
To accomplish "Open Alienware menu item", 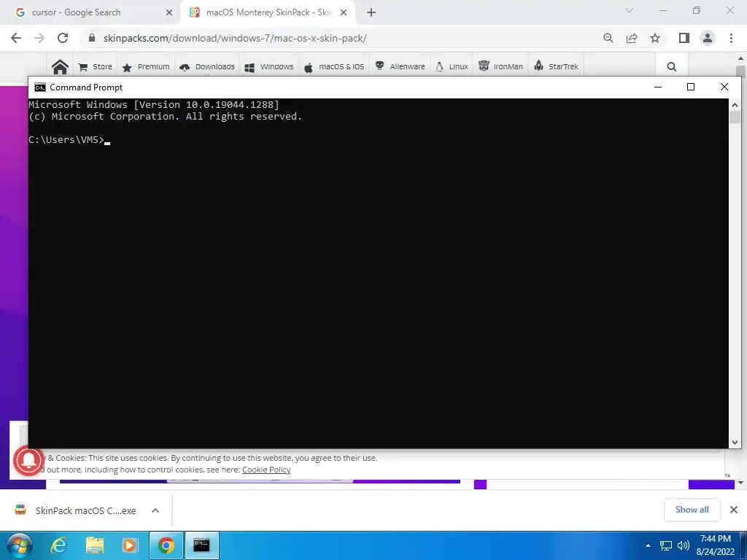I will point(400,66).
